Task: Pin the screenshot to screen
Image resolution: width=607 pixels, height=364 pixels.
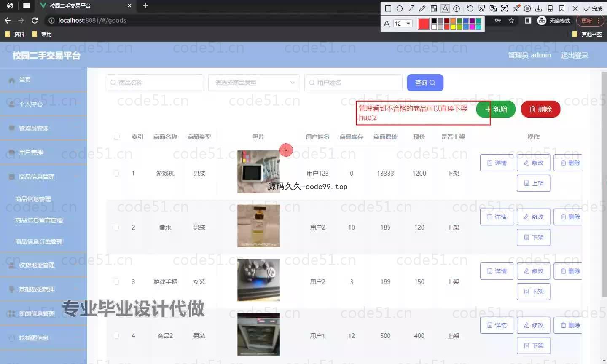Action: pos(516,8)
